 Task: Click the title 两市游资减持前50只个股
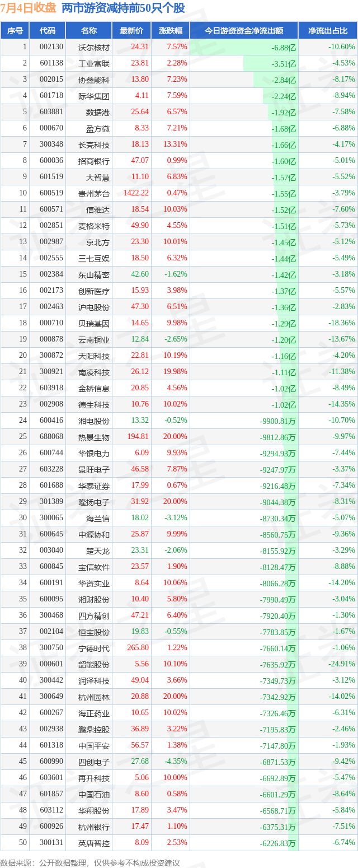[123, 8]
